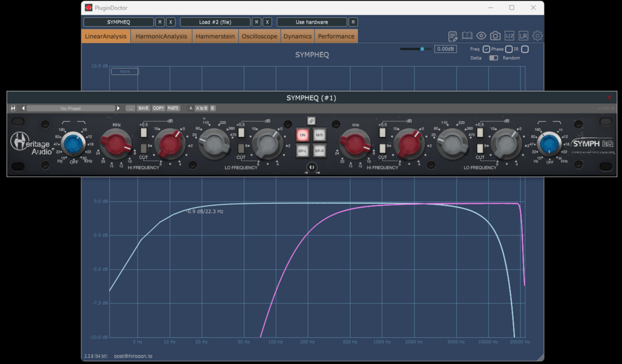
Task: Toggle the BP-L bypass button
Action: [x=302, y=151]
